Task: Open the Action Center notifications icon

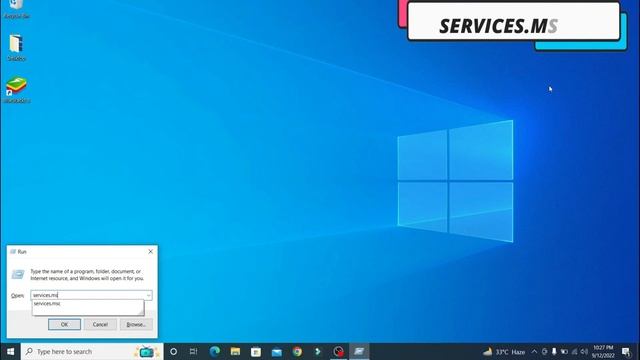Action: [x=627, y=351]
